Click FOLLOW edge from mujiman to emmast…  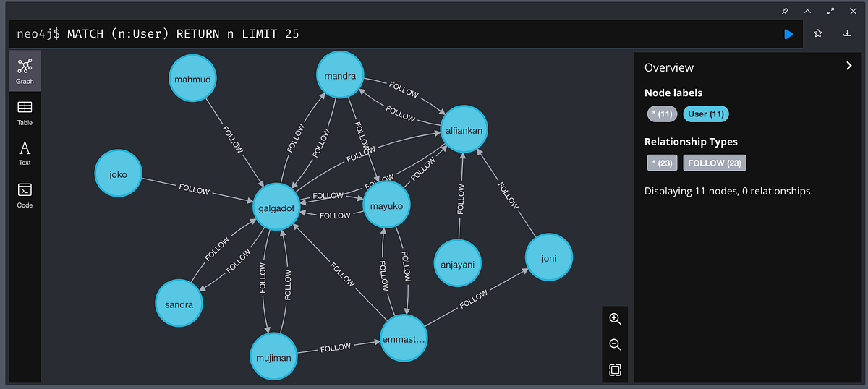coord(336,348)
